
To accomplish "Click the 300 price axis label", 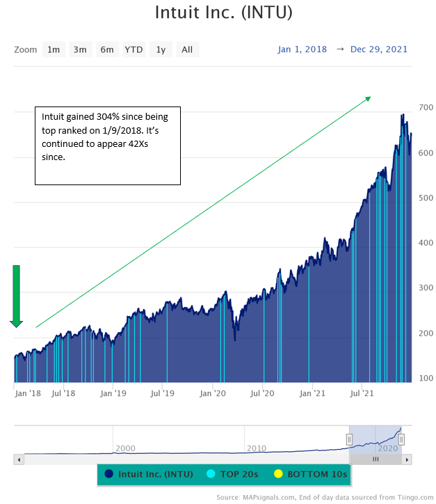I will [x=426, y=288].
